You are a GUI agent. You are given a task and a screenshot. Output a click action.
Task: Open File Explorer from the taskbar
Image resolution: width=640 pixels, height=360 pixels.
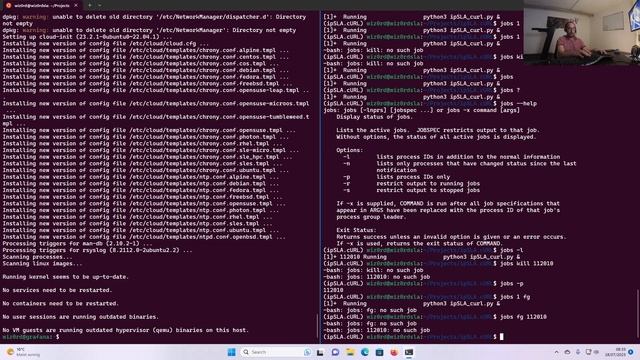click(350, 352)
